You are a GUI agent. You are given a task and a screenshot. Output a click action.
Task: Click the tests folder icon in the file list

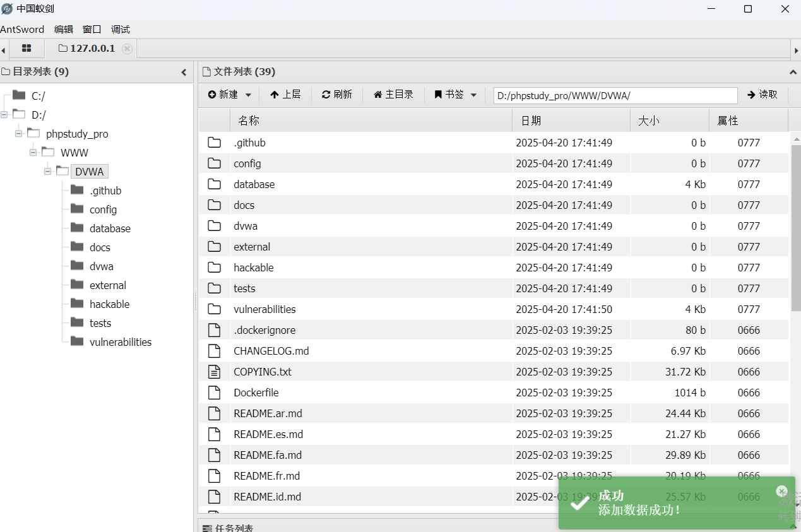pos(215,288)
